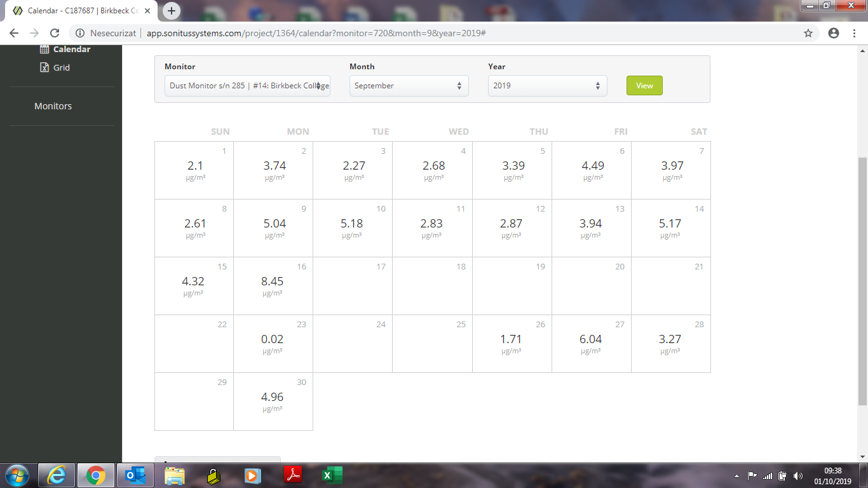Open the Month dropdown showing September
The height and width of the screenshot is (488, 868).
click(x=409, y=86)
